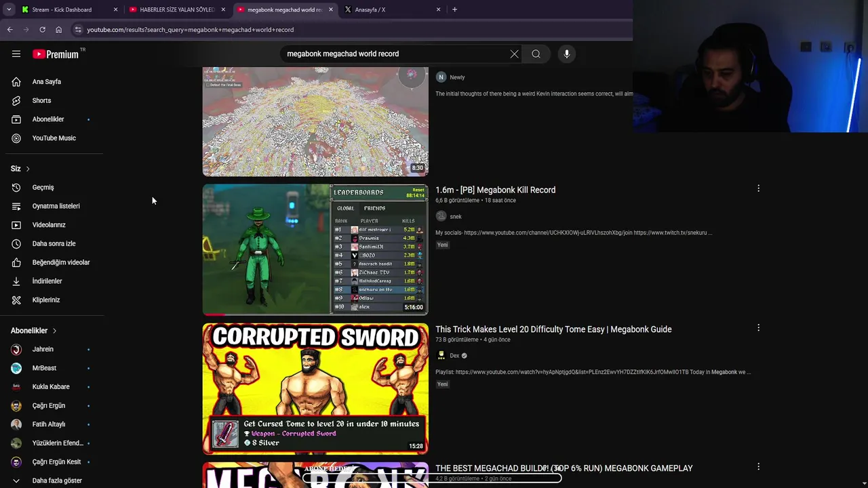Switch to HABERLER SİZE YALAN SÖYLEDİ tab

(177, 9)
